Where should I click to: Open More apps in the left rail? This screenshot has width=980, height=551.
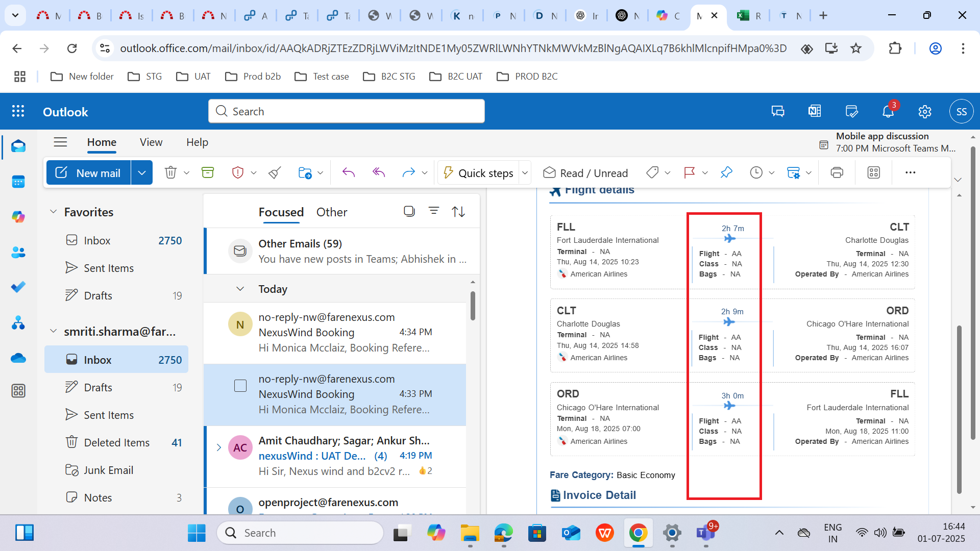18,391
